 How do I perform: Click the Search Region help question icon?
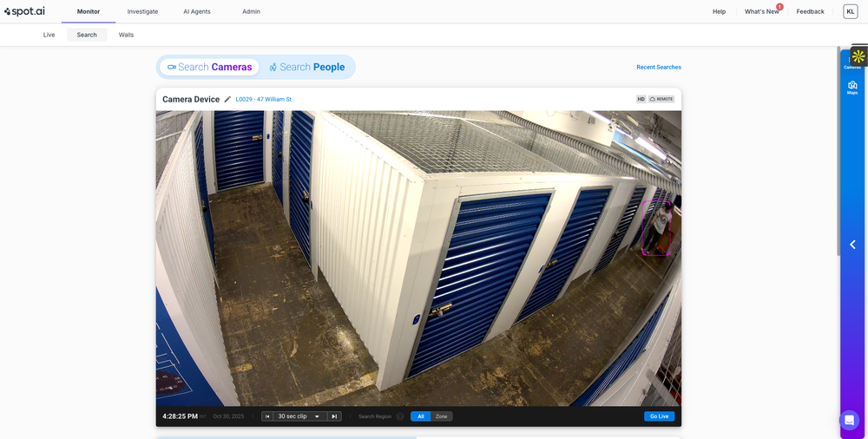400,416
